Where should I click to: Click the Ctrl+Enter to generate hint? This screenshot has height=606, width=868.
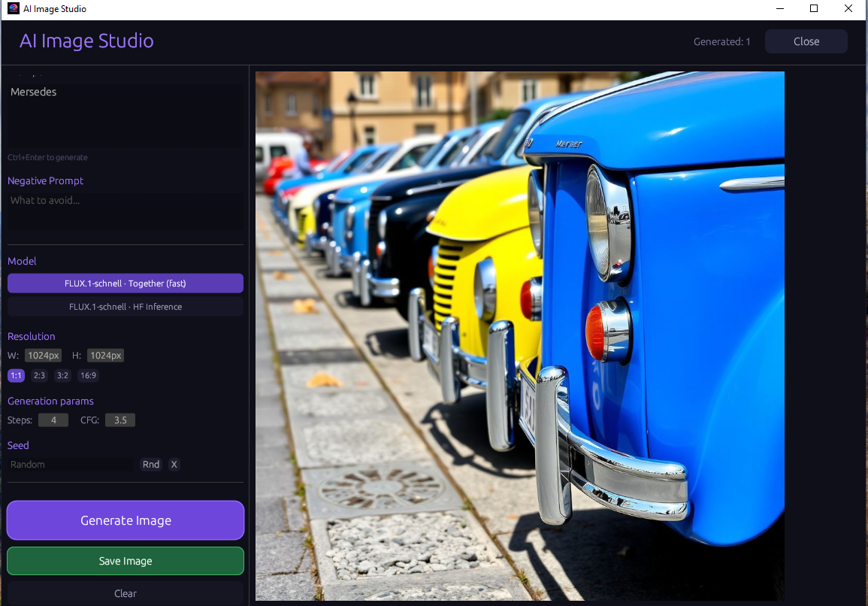[x=47, y=157]
